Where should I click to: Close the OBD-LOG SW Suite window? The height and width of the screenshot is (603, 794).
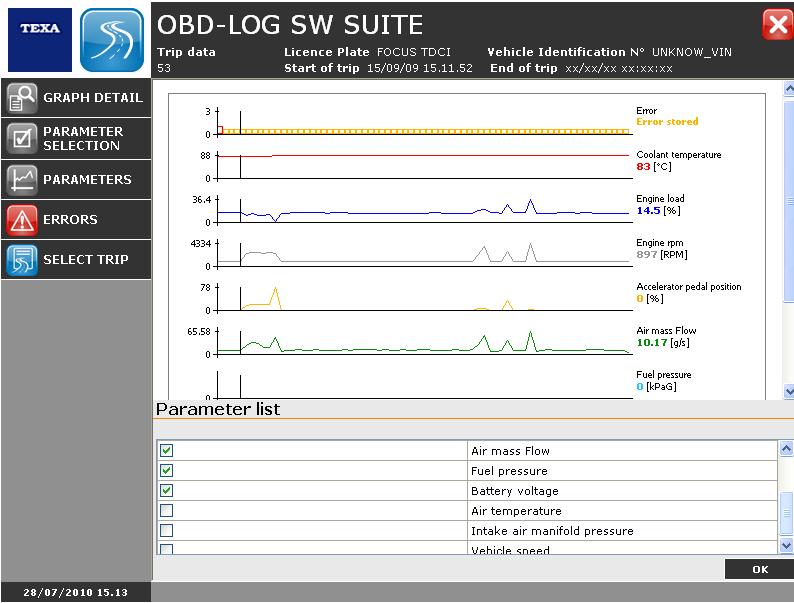(x=777, y=24)
